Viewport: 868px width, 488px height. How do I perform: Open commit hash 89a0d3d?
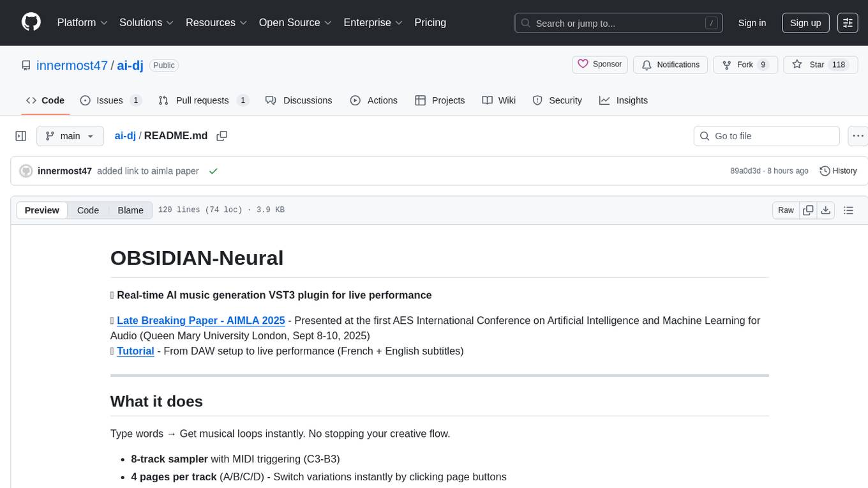(745, 171)
